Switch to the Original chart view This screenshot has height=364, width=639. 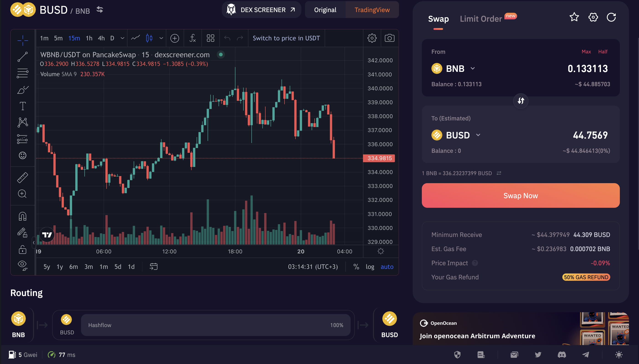325,10
